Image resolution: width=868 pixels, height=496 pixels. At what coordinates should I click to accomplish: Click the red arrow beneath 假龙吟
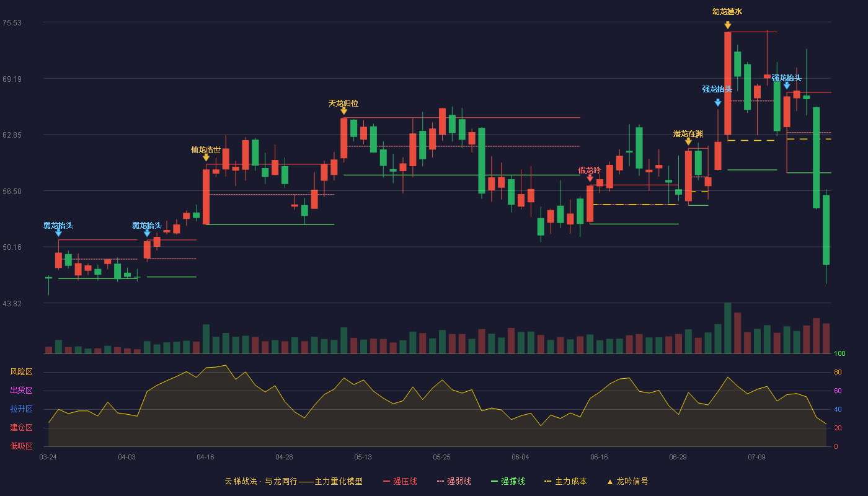coord(590,178)
